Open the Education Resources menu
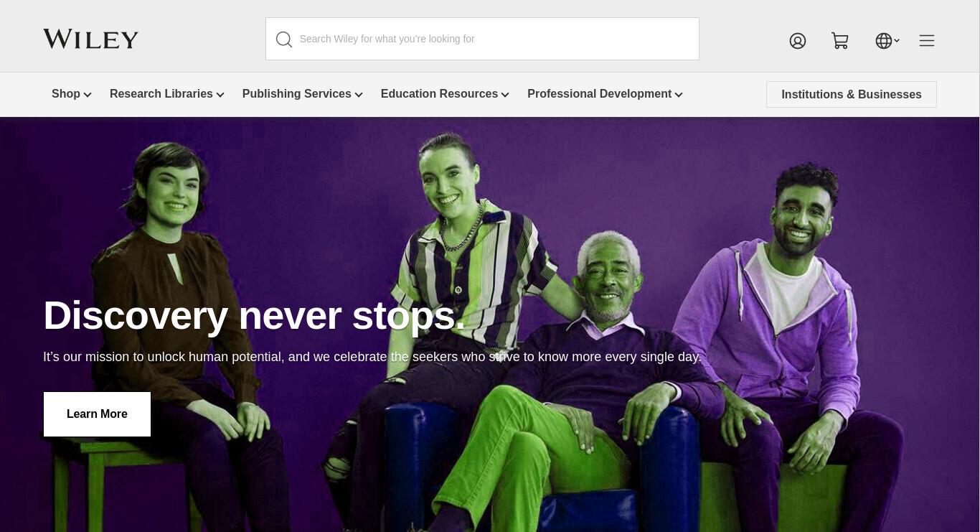Image resolution: width=980 pixels, height=532 pixels. pos(439,94)
